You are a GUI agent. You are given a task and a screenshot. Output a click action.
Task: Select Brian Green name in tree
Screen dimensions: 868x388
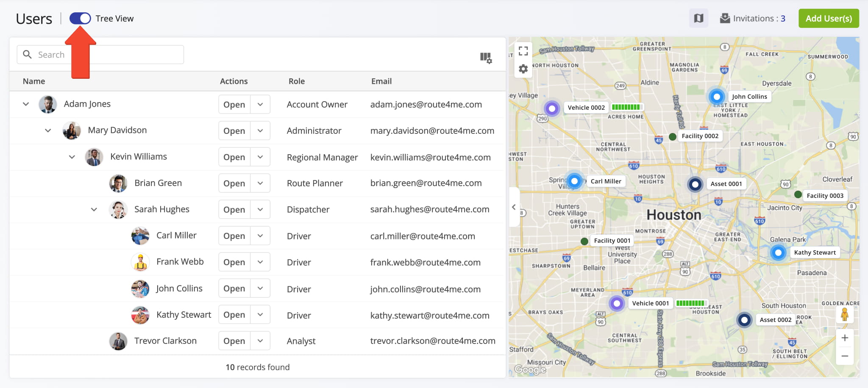(x=158, y=183)
